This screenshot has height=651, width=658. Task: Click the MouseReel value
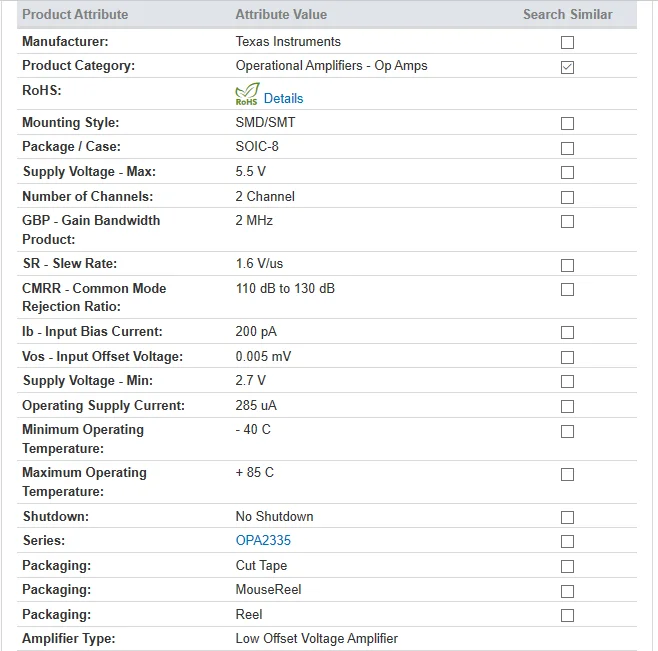[x=268, y=590]
